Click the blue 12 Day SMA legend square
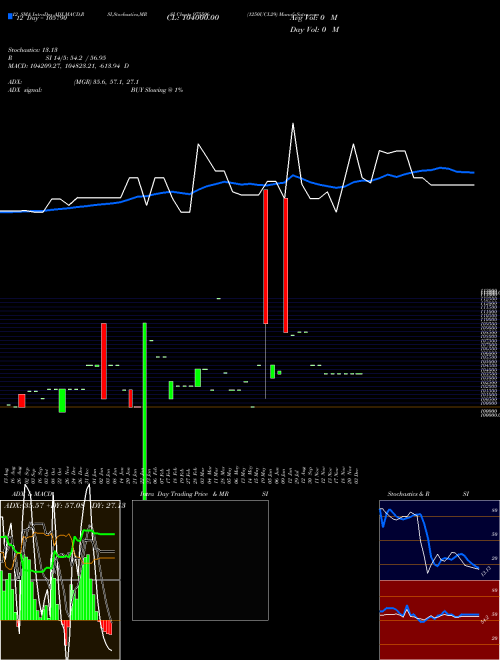 pos(10,16)
